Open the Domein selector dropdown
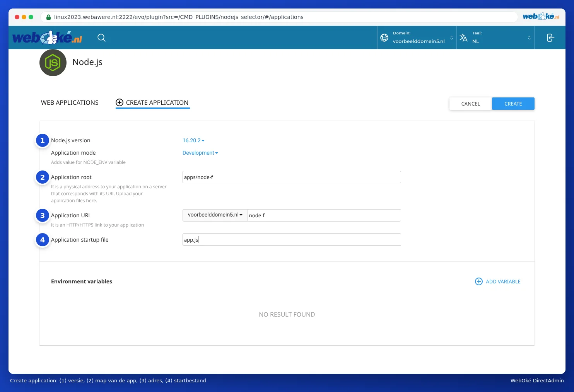 [417, 37]
